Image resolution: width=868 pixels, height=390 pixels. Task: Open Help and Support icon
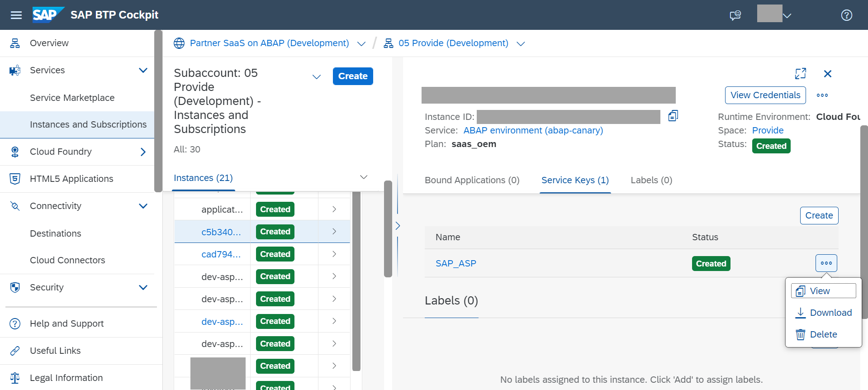pos(15,323)
